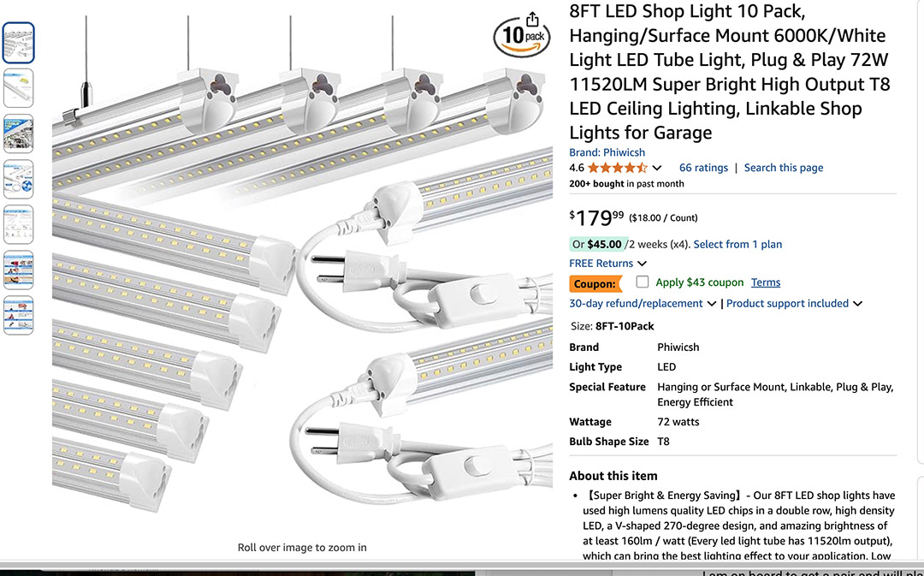Expand the FREE Returns details

(607, 264)
